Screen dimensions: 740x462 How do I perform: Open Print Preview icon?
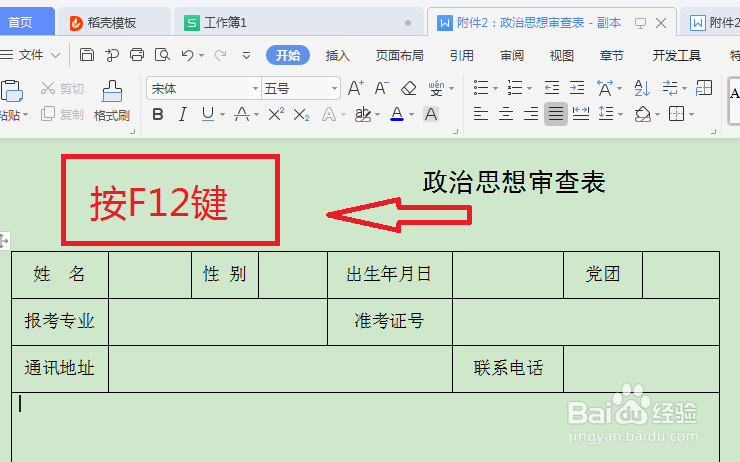162,55
